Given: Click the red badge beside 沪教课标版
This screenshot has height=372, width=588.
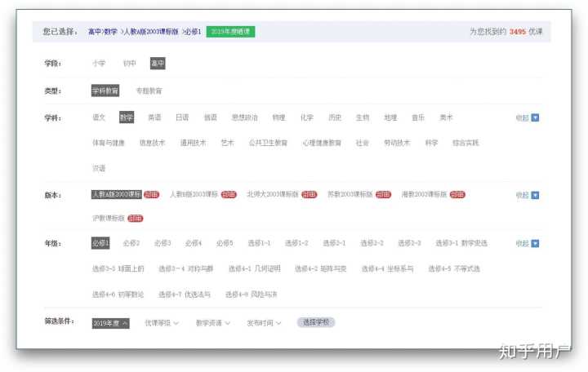Looking at the screenshot, I should point(136,219).
